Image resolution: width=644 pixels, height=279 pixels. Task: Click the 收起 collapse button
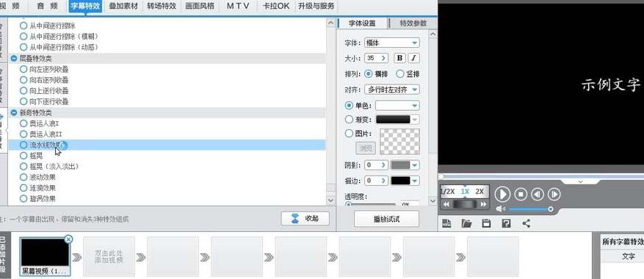tap(305, 219)
